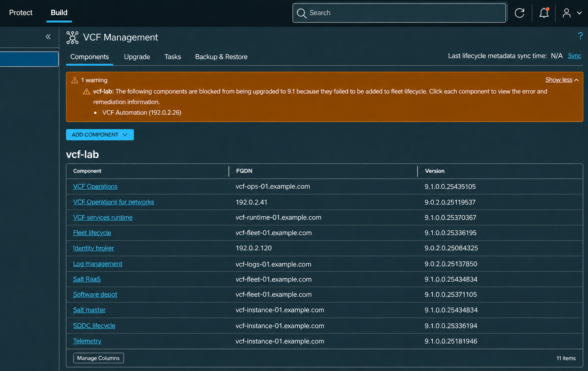Click version 9.1.0.0.25336195

451,233
